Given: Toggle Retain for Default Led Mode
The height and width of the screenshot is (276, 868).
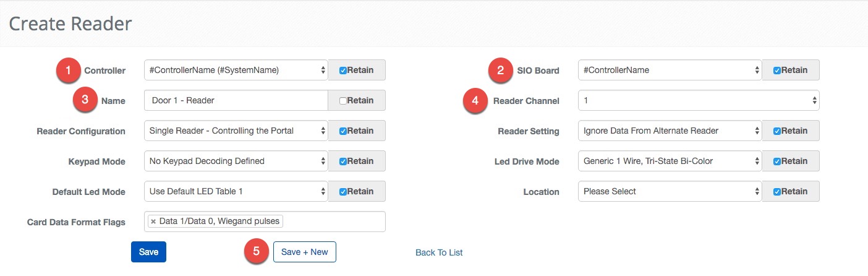Looking at the screenshot, I should pyautogui.click(x=343, y=192).
